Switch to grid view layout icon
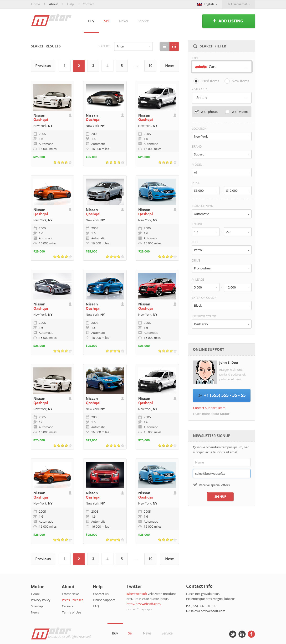Viewport: 286px width, 644px height. [174, 46]
